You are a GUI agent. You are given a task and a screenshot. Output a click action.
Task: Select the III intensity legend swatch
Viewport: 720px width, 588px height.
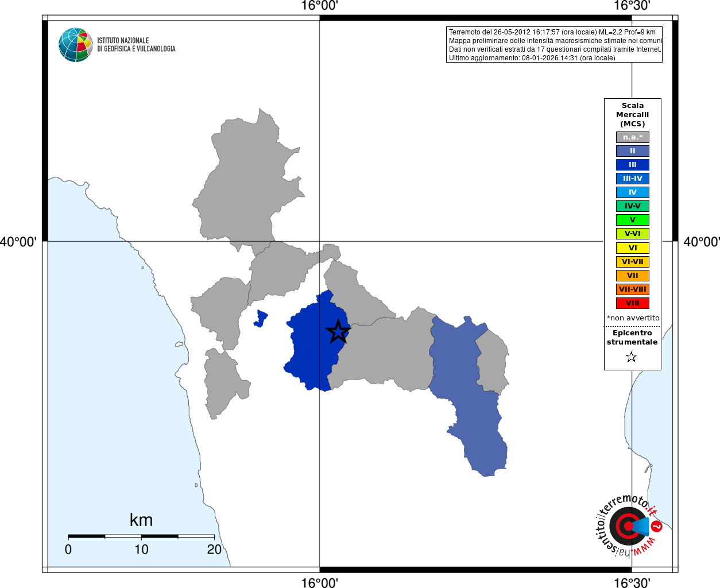pyautogui.click(x=632, y=165)
